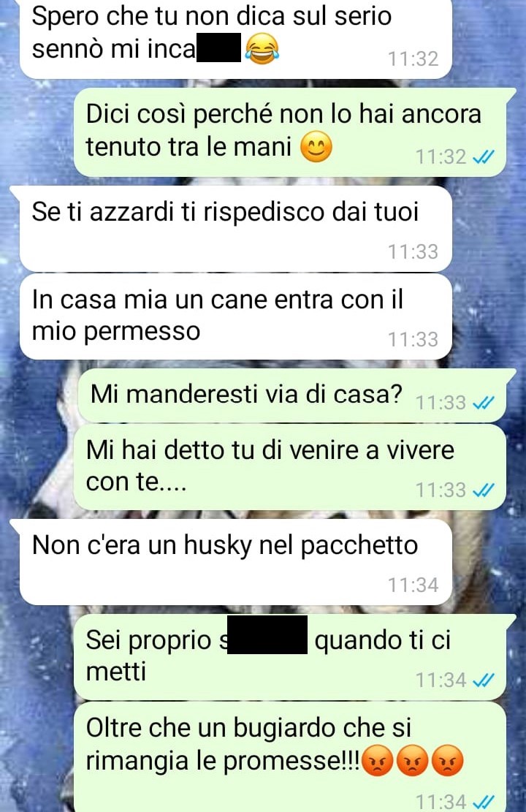The width and height of the screenshot is (526, 812).
Task: Click the middle angry face emoji
Action: point(412,760)
